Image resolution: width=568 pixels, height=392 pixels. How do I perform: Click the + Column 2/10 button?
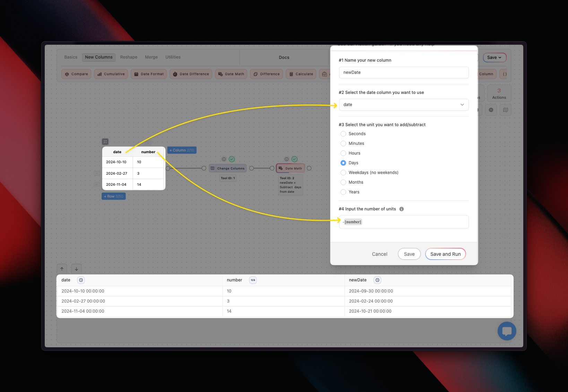[x=182, y=150]
